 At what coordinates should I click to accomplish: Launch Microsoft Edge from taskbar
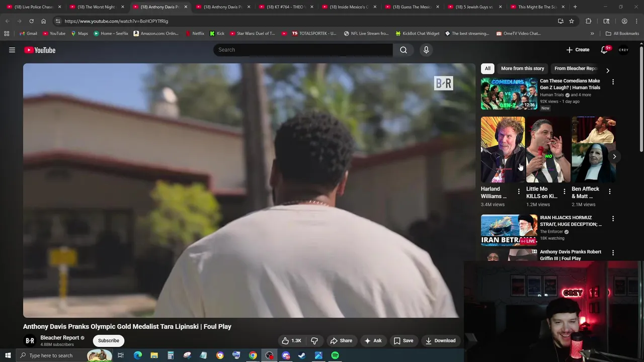tap(137, 355)
